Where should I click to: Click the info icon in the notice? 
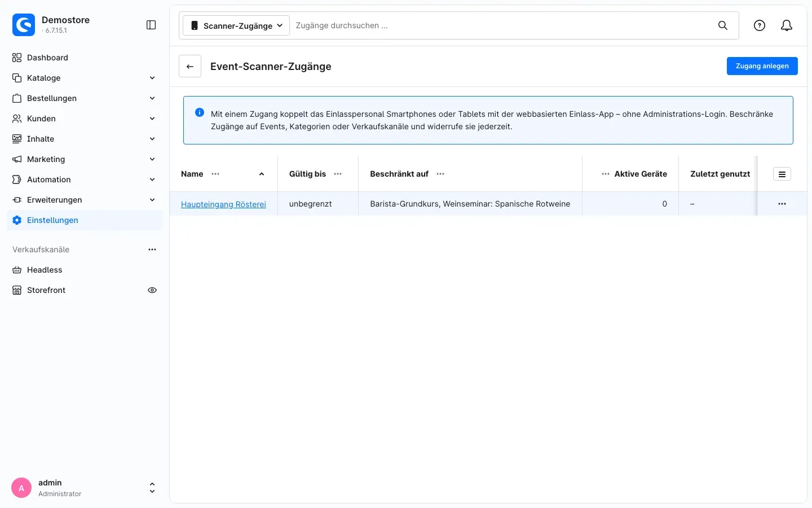click(200, 112)
